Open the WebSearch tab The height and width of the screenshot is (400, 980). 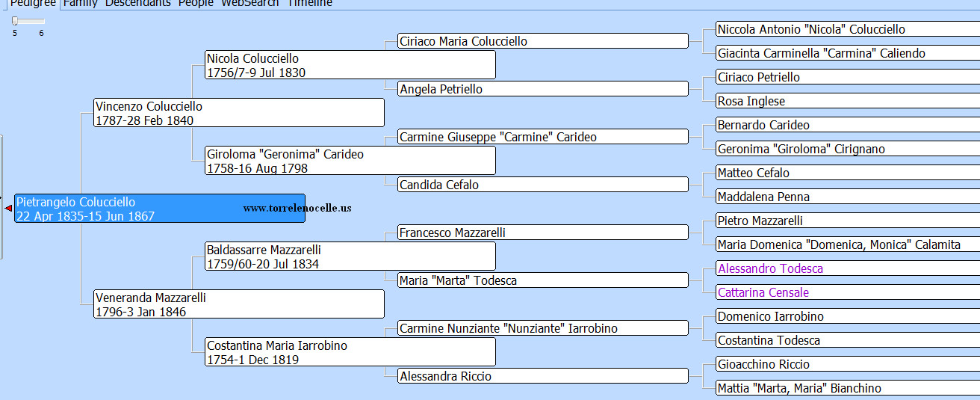tap(249, 3)
